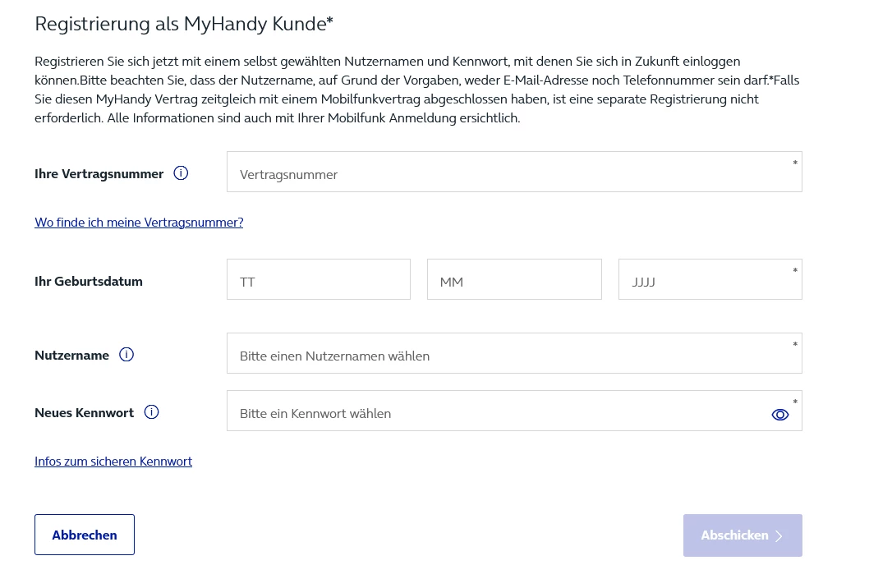
Task: Click the JJJJ year input field
Action: tap(709, 280)
